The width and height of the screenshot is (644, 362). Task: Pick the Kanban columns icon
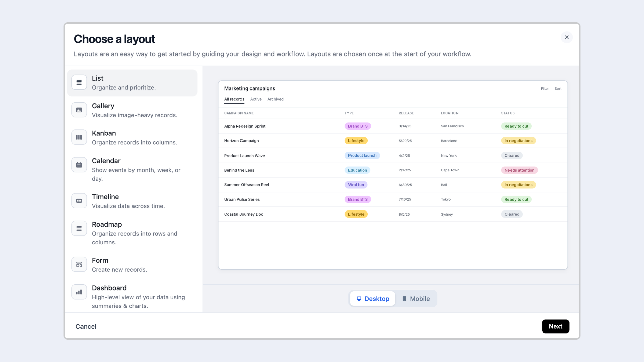(x=79, y=137)
